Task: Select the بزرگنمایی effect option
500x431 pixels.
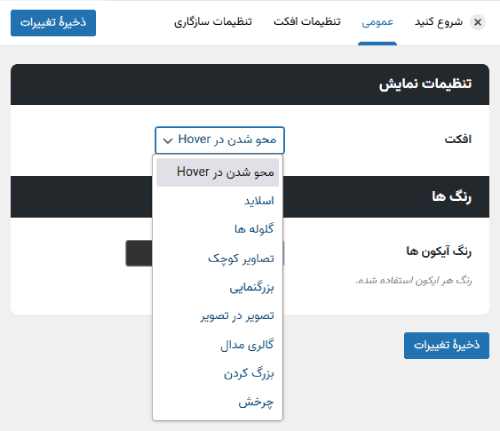Action: pos(217,287)
